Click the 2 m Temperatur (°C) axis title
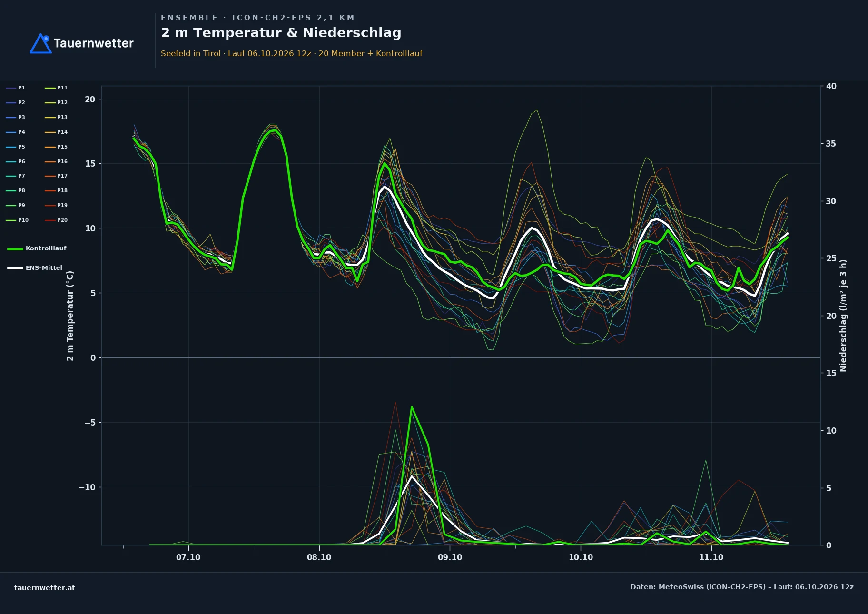 tap(70, 316)
